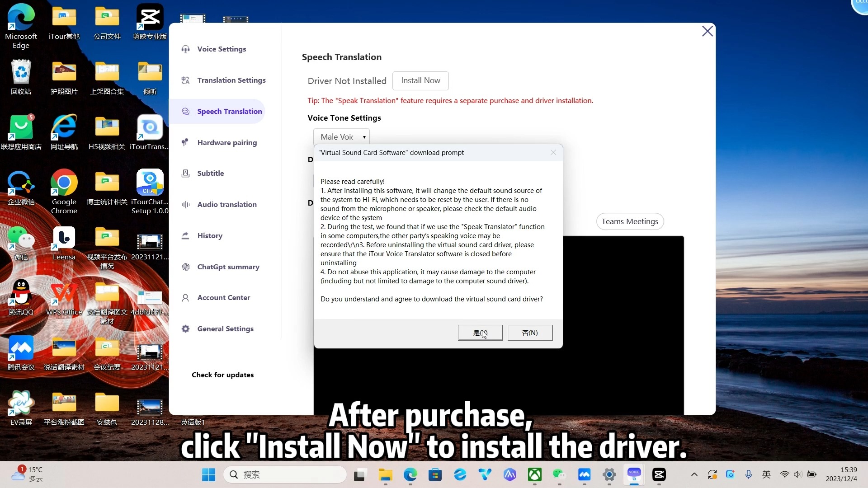Click the Account Center person icon
The image size is (868, 488).
[185, 298]
